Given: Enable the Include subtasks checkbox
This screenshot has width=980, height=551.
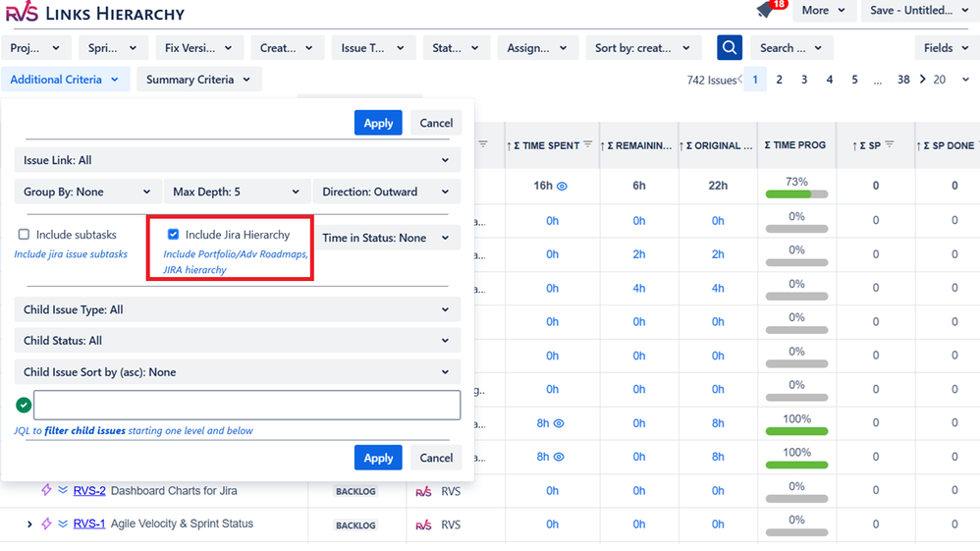Looking at the screenshot, I should (24, 235).
